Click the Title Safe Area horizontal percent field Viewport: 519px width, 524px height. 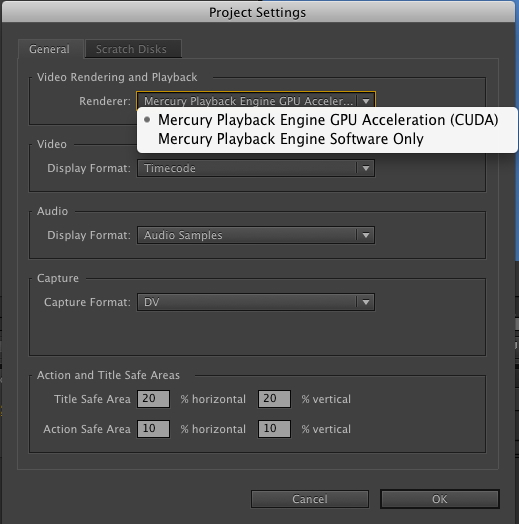click(153, 399)
